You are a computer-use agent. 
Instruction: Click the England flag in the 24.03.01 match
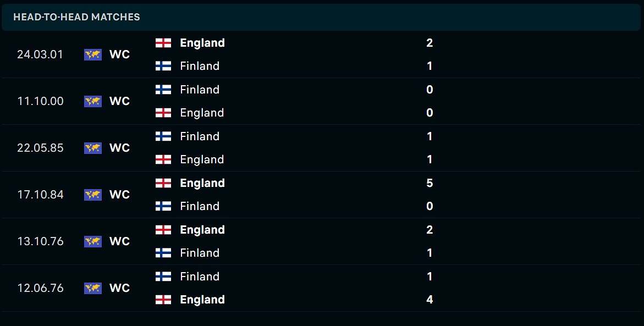tap(163, 43)
